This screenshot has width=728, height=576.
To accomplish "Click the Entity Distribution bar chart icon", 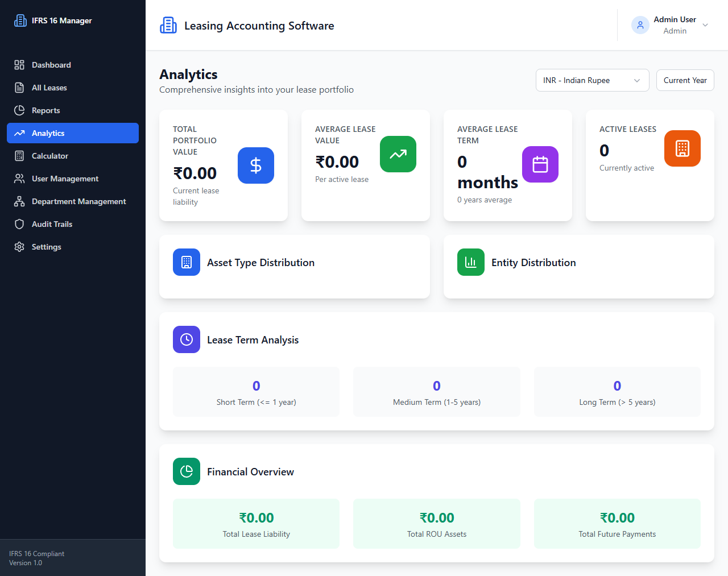I will tap(471, 262).
